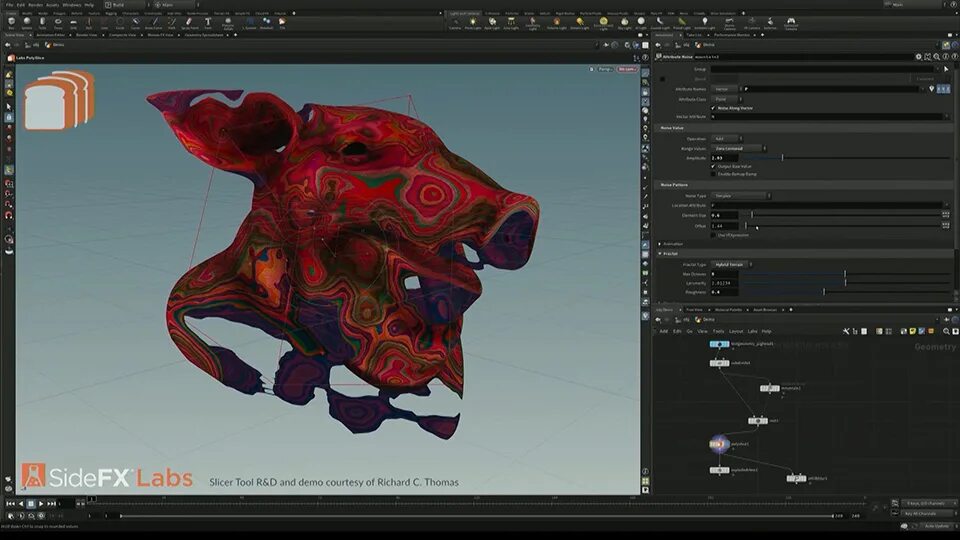Open Attribute Names Vector dropdown
The height and width of the screenshot is (540, 960).
pos(726,89)
